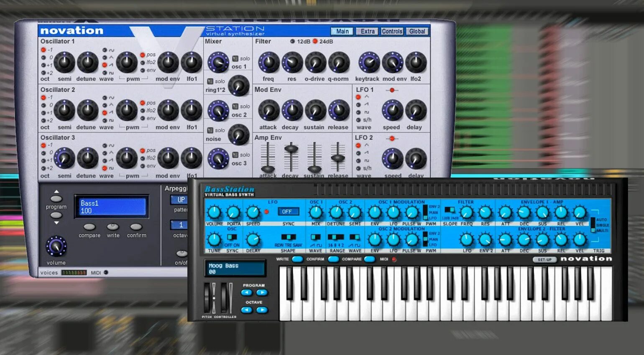Click the Filter freq knob in V-Station
644x355 pixels.
(268, 63)
